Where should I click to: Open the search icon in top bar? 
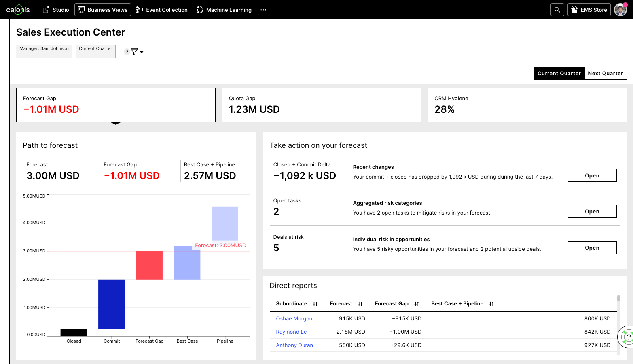coord(557,10)
